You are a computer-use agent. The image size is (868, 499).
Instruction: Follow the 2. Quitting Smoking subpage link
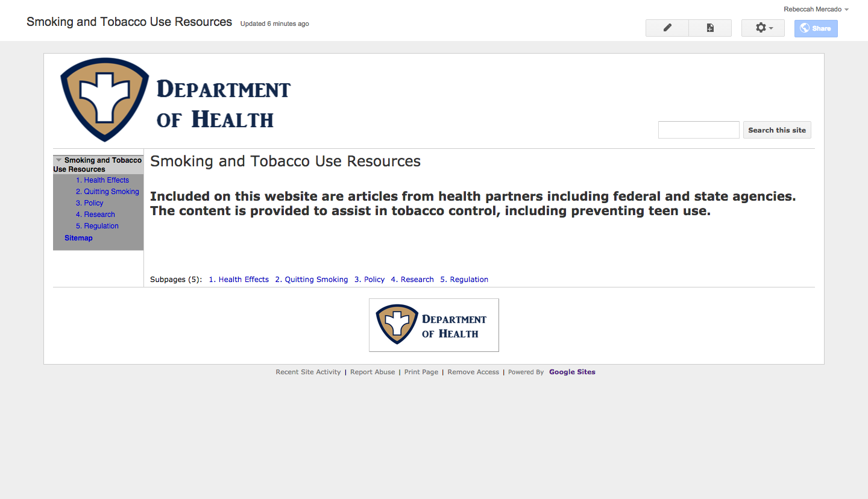pyautogui.click(x=312, y=280)
